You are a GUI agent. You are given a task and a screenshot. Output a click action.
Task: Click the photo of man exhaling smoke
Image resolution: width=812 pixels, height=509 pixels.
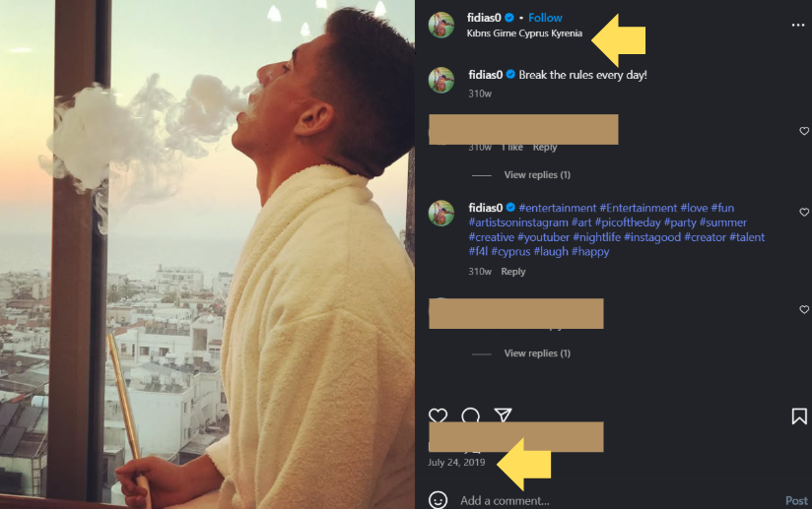point(207,254)
